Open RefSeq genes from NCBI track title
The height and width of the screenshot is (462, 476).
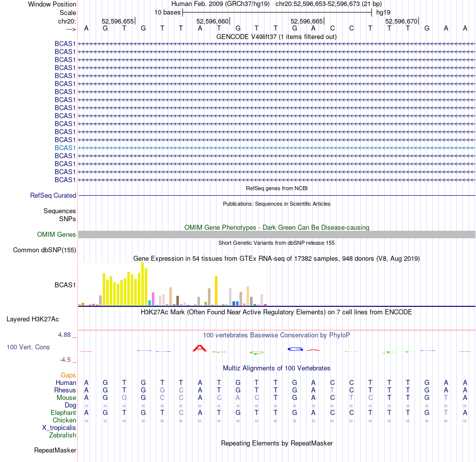tap(277, 188)
